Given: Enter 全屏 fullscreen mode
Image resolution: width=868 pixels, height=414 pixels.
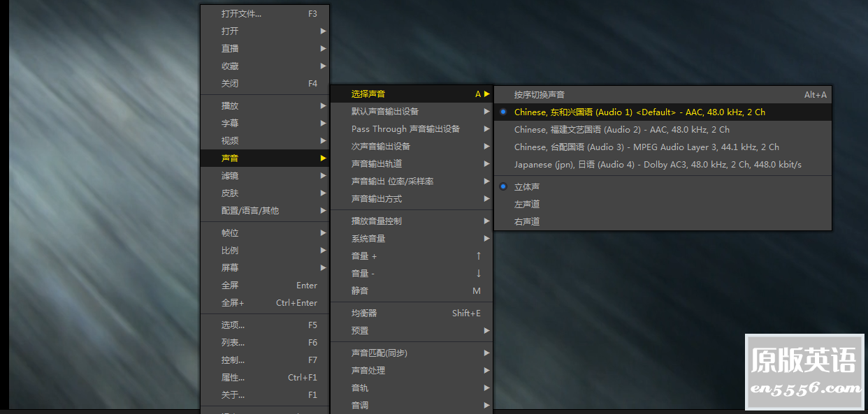Looking at the screenshot, I should tap(230, 286).
